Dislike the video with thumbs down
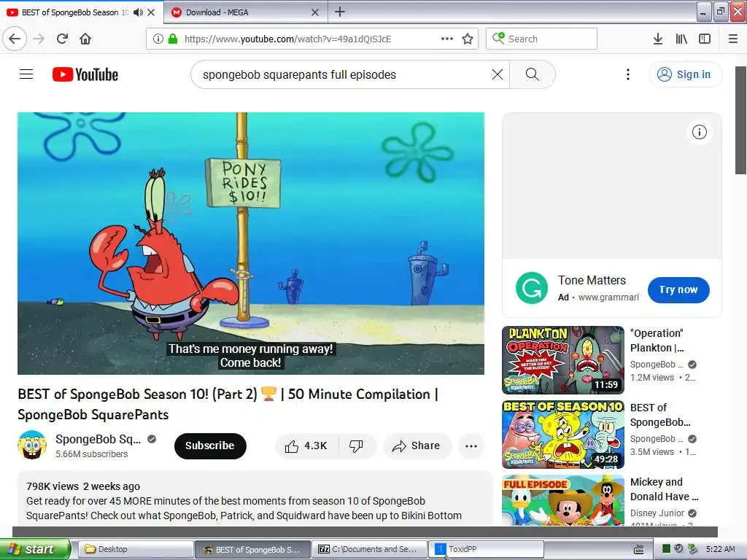The image size is (747, 560). 356,446
